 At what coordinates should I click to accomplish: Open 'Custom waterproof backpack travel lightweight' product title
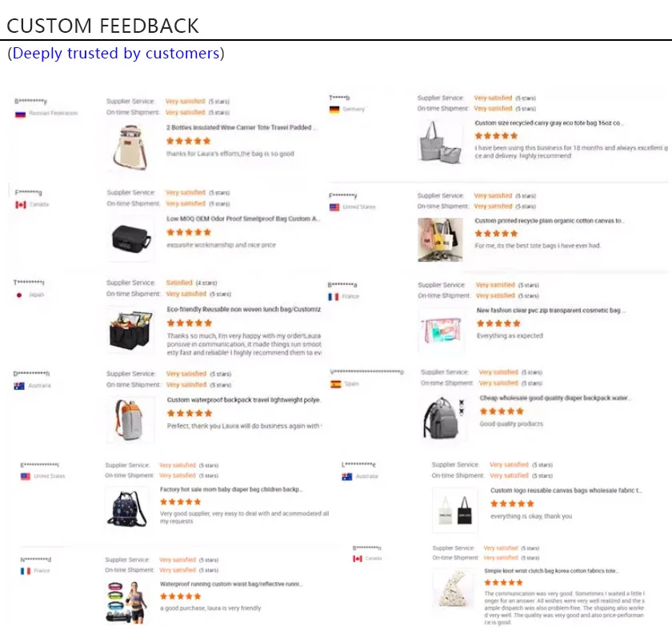[244, 400]
